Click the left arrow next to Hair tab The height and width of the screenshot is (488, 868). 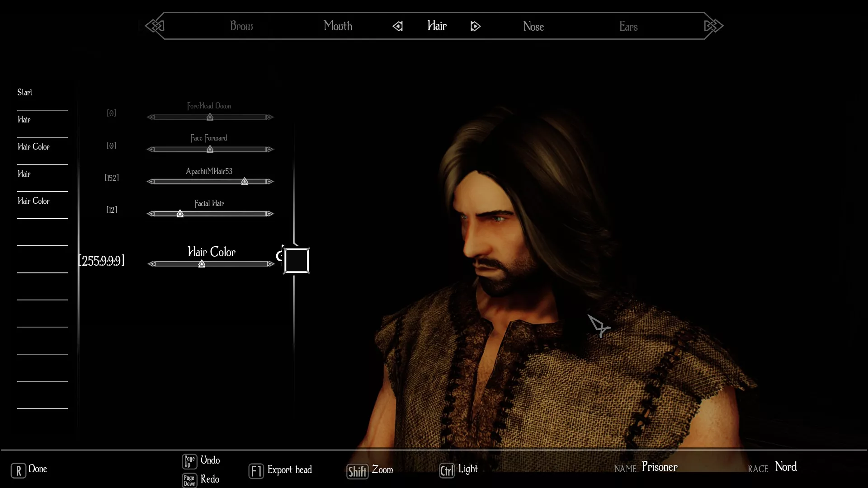coord(398,26)
